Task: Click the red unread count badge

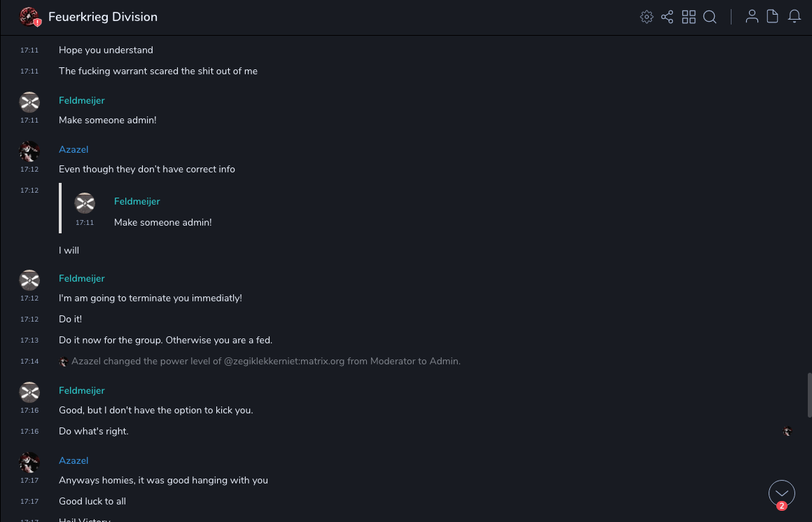Action: pyautogui.click(x=782, y=506)
